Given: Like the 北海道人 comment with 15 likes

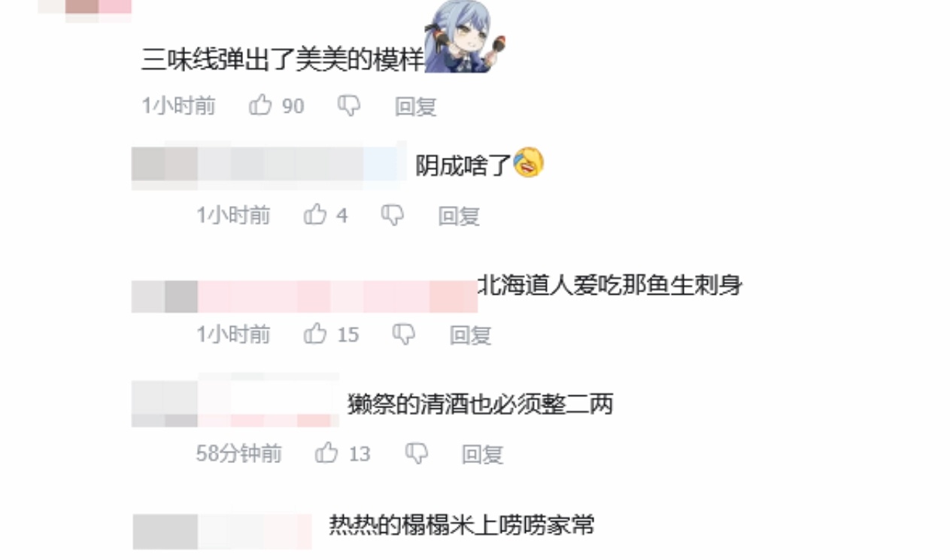Looking at the screenshot, I should [x=315, y=334].
